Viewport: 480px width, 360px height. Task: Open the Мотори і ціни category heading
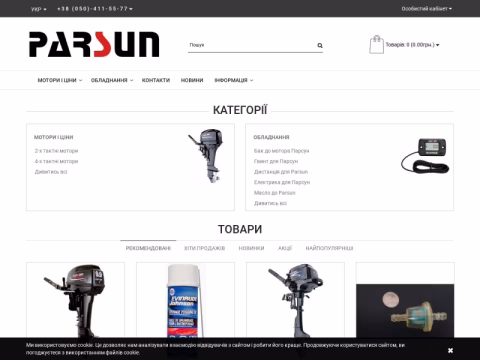click(x=54, y=137)
